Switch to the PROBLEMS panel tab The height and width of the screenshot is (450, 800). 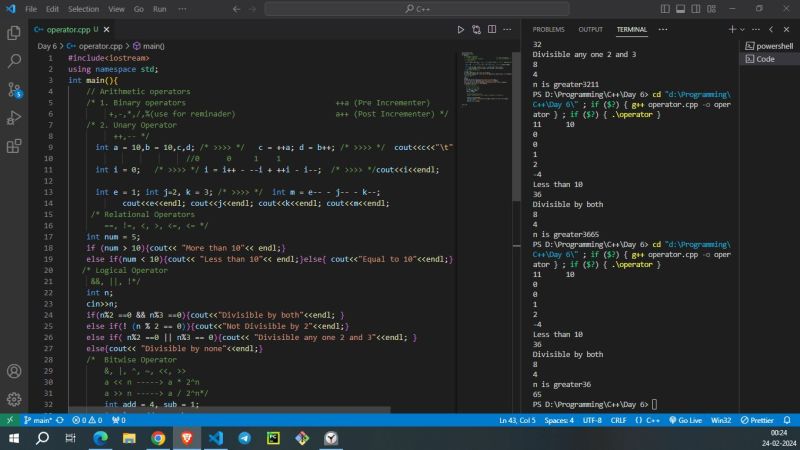pos(549,30)
